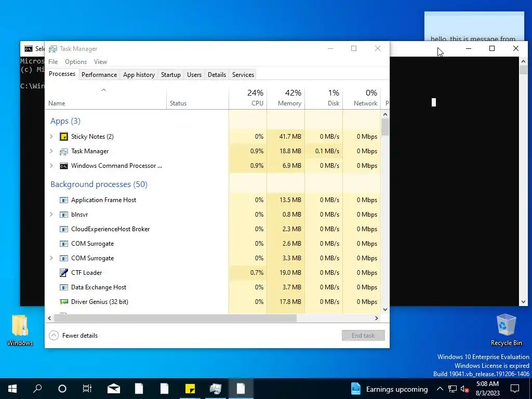Open the Windows Start menu
The height and width of the screenshot is (399, 532).
(x=12, y=389)
